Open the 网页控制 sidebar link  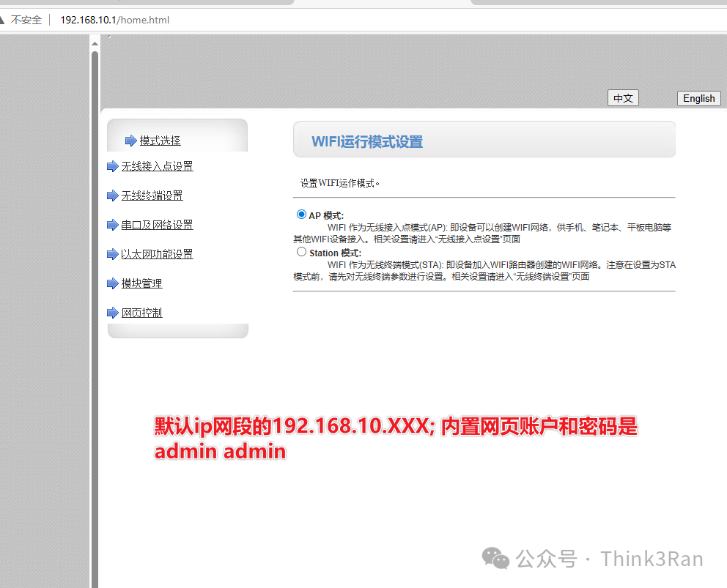141,313
